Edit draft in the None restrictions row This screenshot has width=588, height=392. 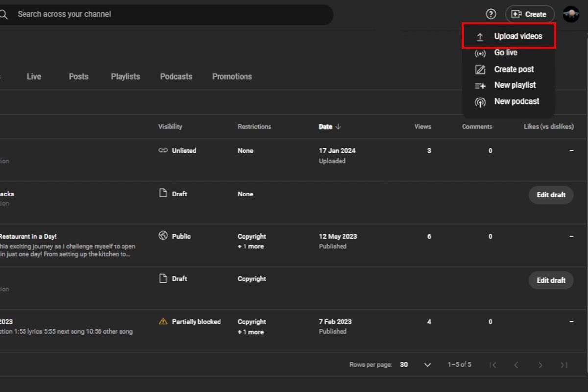[551, 195]
